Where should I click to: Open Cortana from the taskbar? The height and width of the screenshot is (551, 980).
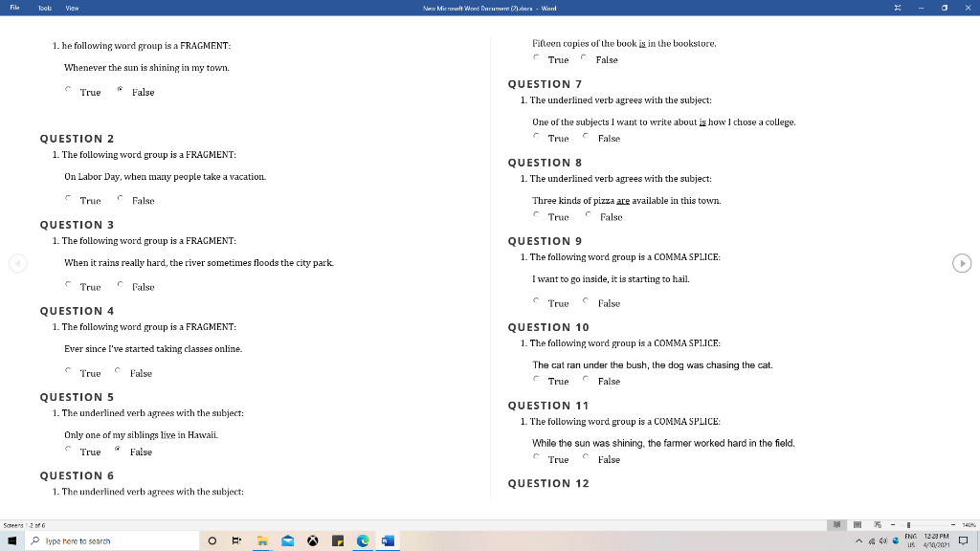(x=212, y=540)
